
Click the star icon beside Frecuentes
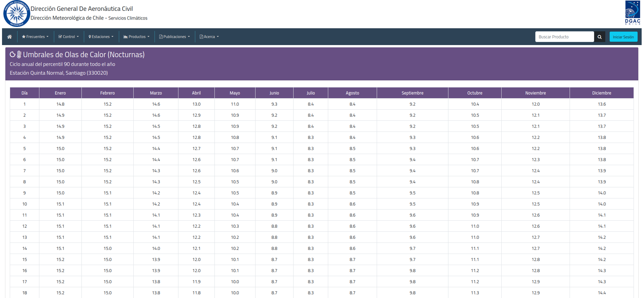point(24,37)
